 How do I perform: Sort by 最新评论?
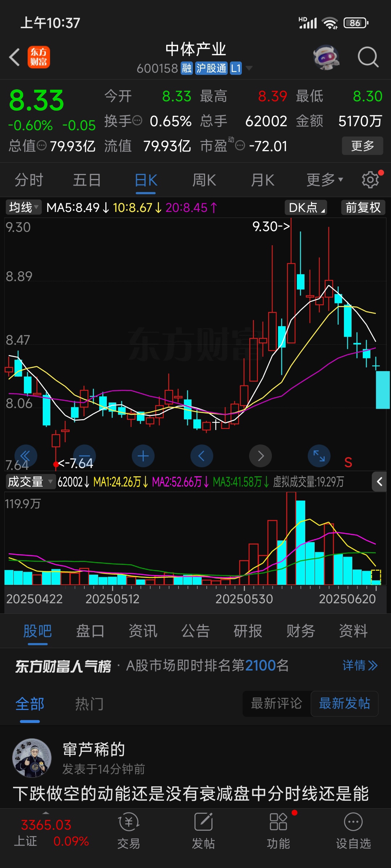[x=277, y=703]
